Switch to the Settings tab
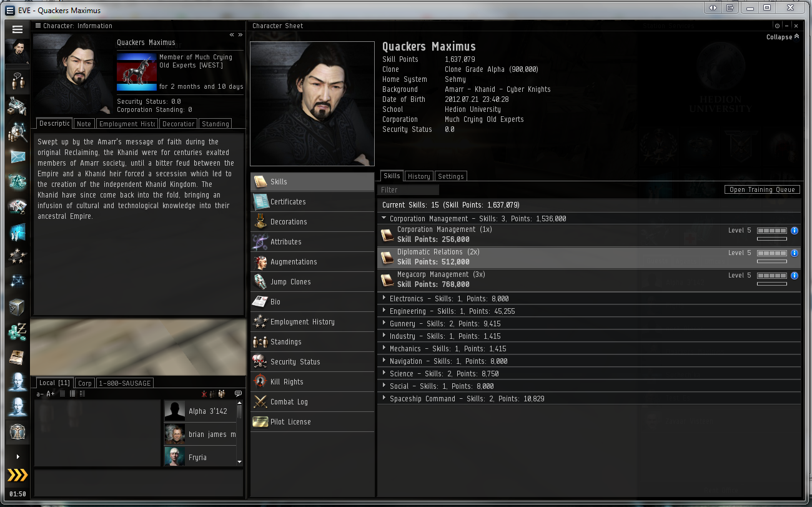Image resolution: width=812 pixels, height=507 pixels. pos(450,176)
